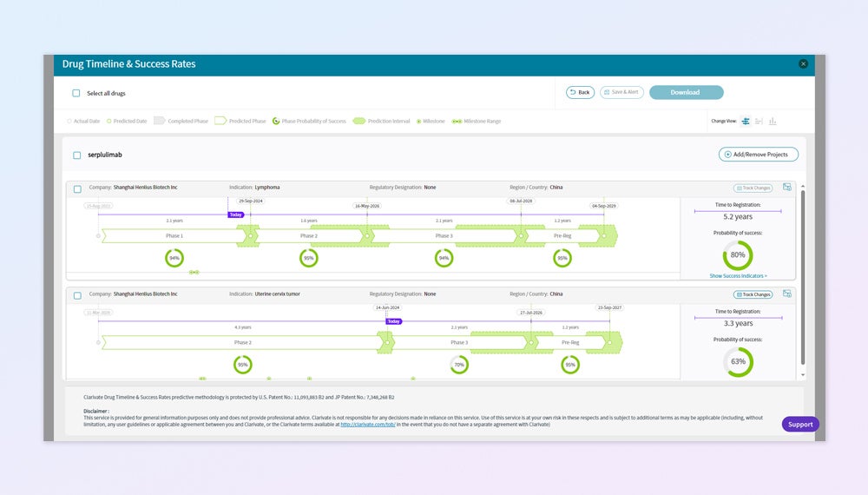Click the export image icon for Uterine cervix tumor
Screen dimensions: 868x495
[787, 294]
